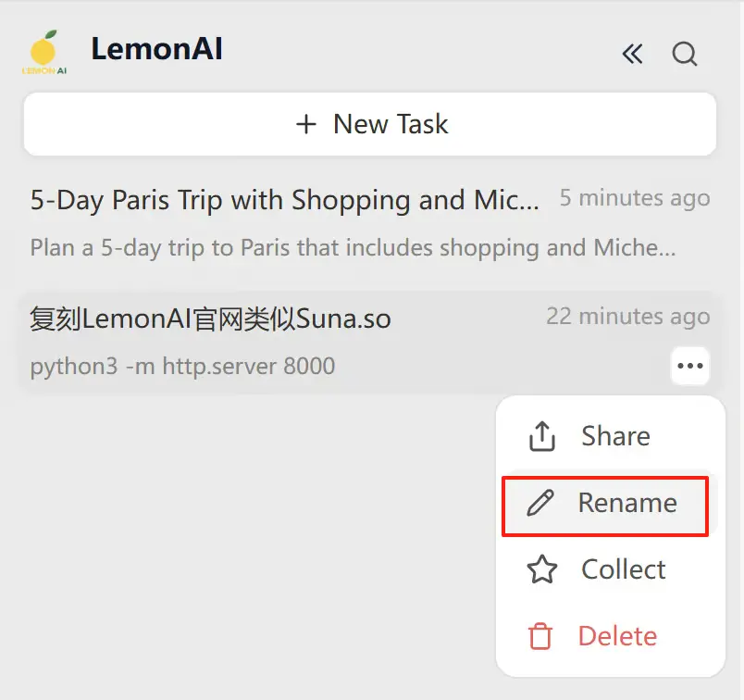The height and width of the screenshot is (700, 744).
Task: Select the Rename menu entry text
Action: point(627,503)
